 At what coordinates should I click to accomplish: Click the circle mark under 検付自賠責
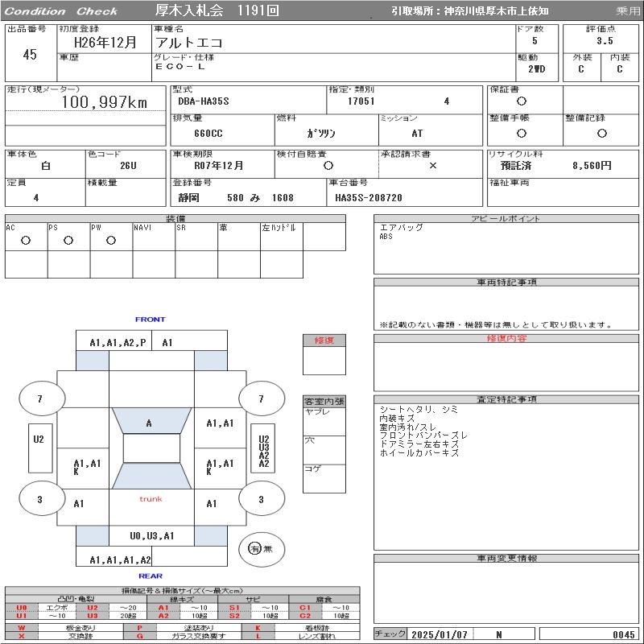click(328, 166)
